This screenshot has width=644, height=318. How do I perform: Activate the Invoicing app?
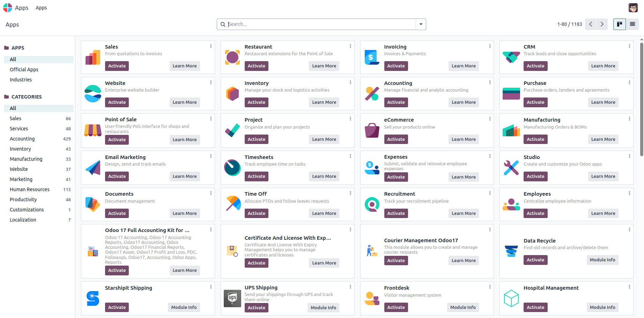pyautogui.click(x=396, y=66)
